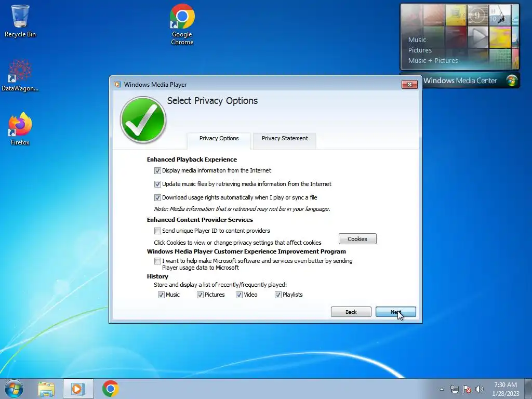Click the Windows Start orb
This screenshot has height=399, width=532.
(x=14, y=389)
